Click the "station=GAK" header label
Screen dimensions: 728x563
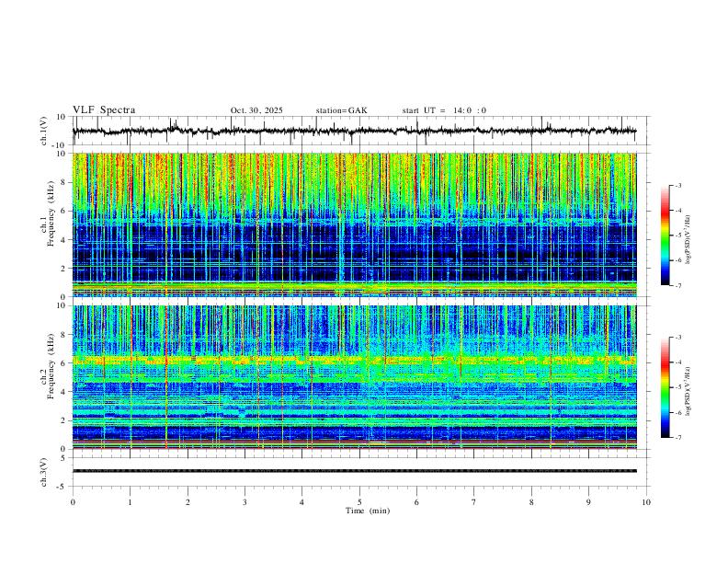click(341, 110)
